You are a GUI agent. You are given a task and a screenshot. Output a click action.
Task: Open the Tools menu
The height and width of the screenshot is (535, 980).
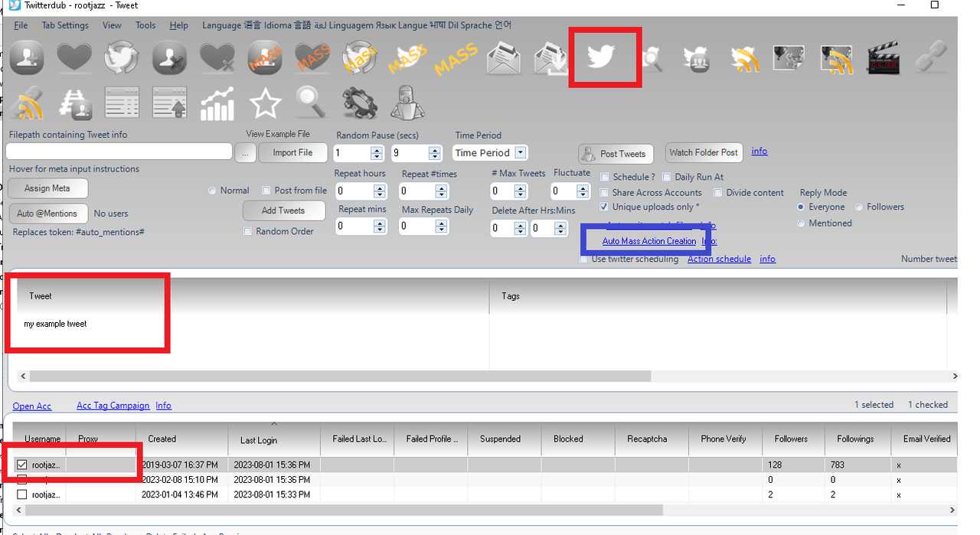pyautogui.click(x=145, y=25)
